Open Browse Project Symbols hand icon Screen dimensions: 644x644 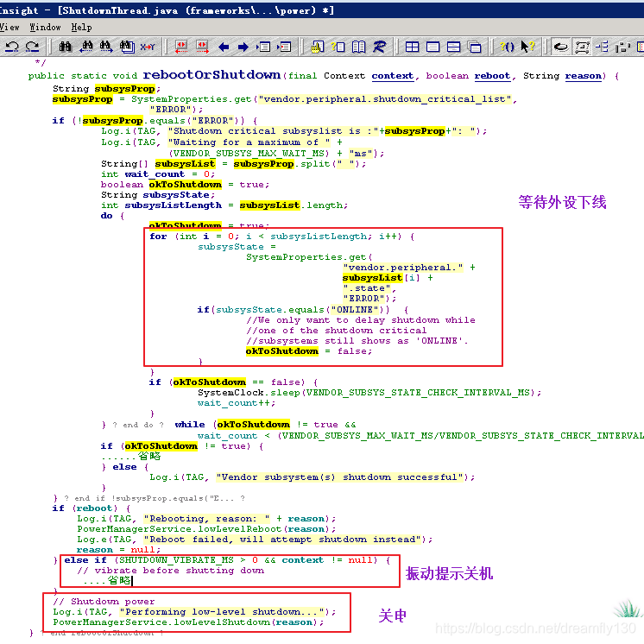tap(317, 47)
